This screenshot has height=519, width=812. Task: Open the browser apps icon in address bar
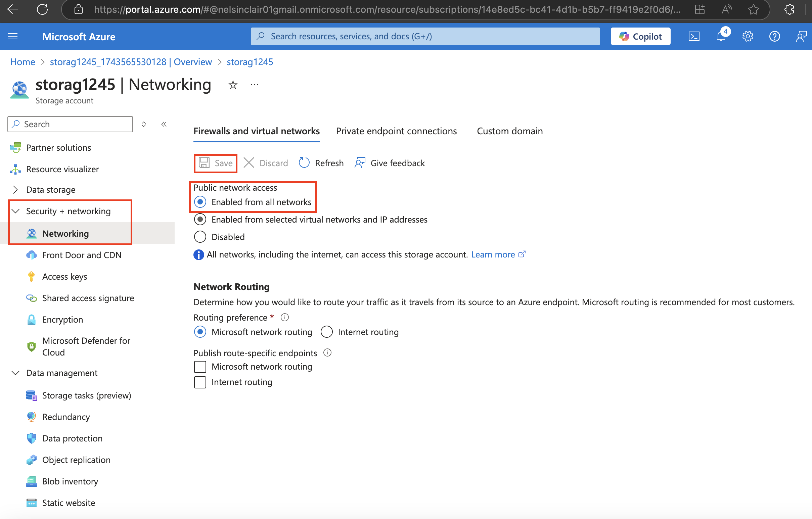tap(700, 9)
